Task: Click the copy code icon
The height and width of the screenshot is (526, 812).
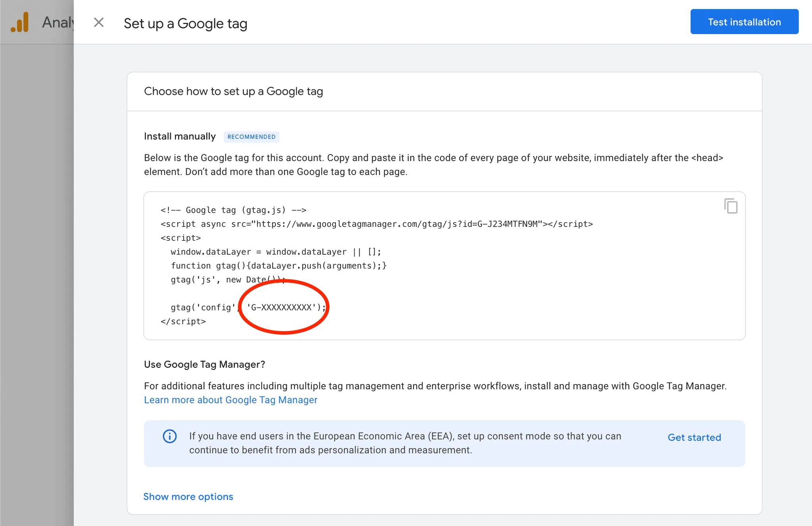Action: 730,206
